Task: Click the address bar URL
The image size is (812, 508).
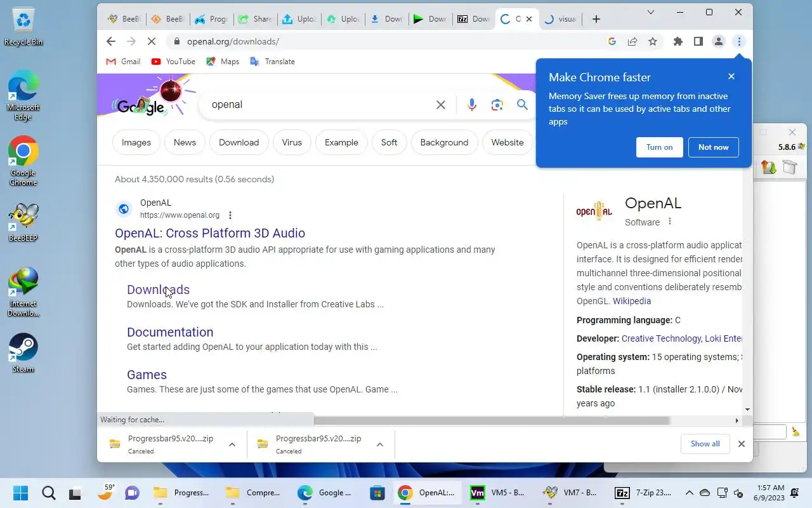Action: tap(233, 41)
